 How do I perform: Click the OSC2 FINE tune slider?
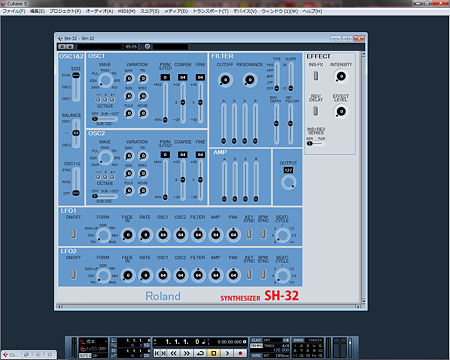click(x=200, y=180)
